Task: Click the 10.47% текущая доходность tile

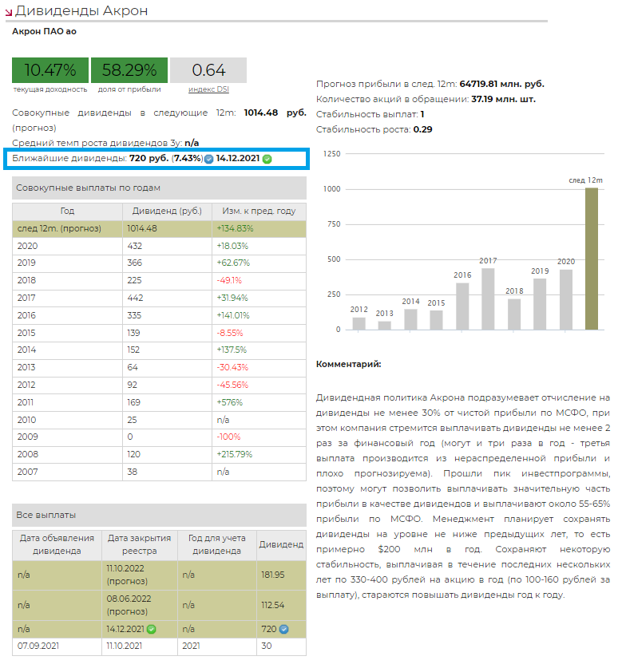Action: 50,70
